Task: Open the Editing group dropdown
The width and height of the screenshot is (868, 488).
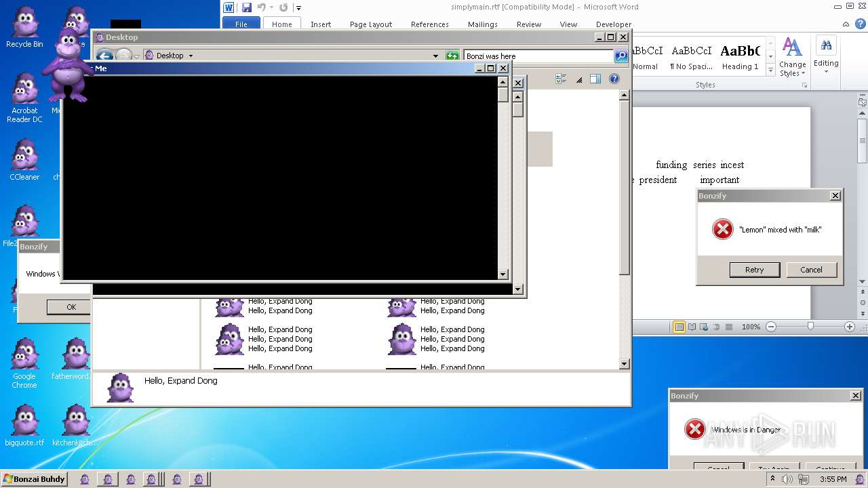Action: point(826,56)
